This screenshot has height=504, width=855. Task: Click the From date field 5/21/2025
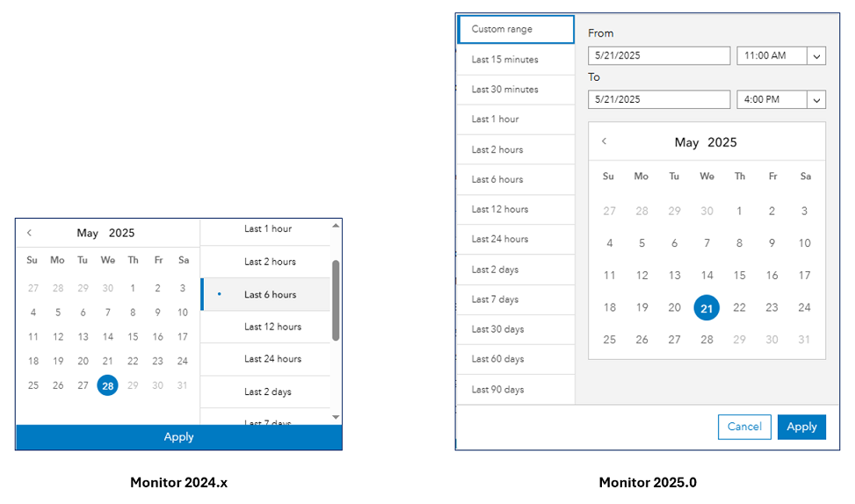(x=659, y=55)
